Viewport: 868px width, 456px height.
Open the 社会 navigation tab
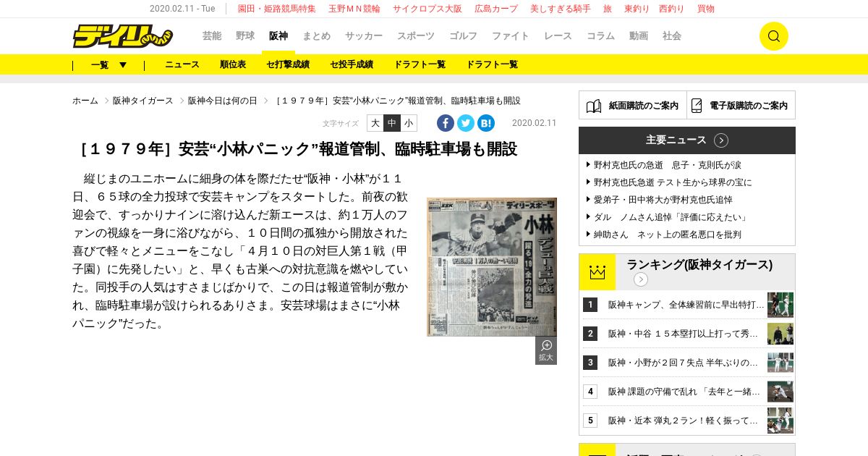pos(672,35)
